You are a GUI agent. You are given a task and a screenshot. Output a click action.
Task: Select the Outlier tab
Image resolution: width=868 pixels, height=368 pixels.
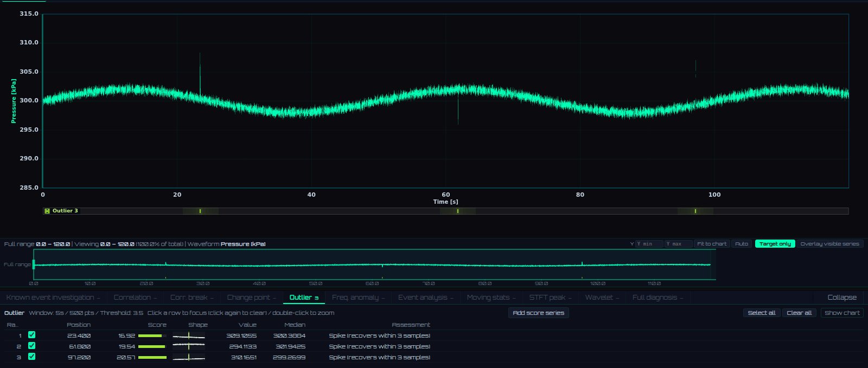pos(304,298)
